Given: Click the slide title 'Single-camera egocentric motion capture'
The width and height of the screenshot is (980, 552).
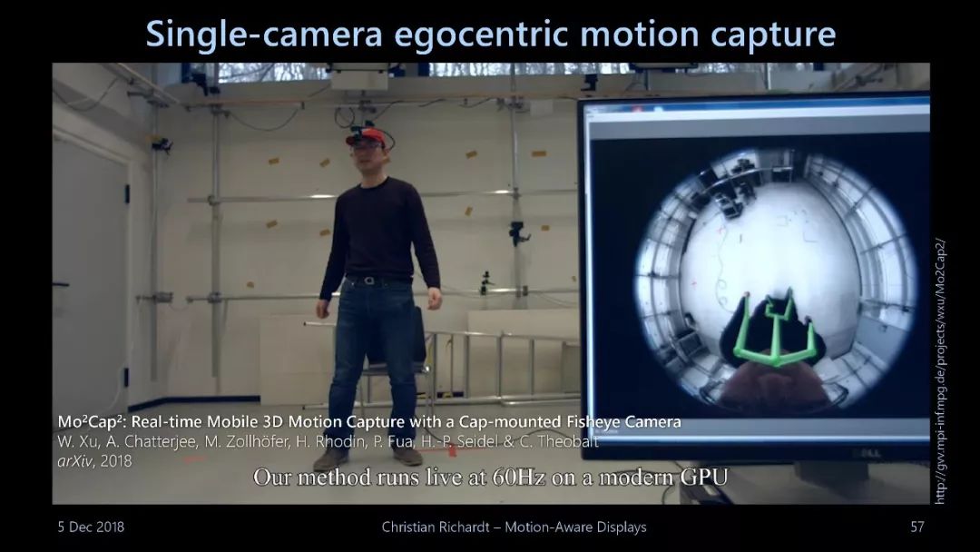Looking at the screenshot, I should click(x=491, y=34).
